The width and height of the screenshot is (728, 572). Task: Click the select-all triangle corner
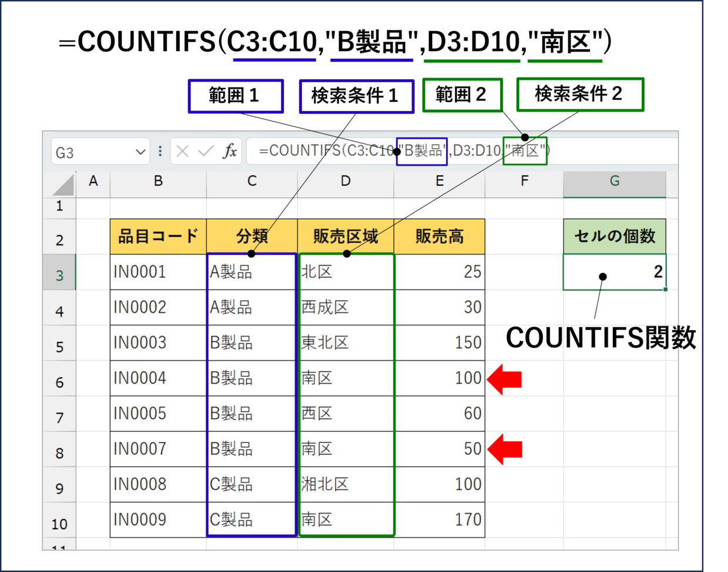63,184
